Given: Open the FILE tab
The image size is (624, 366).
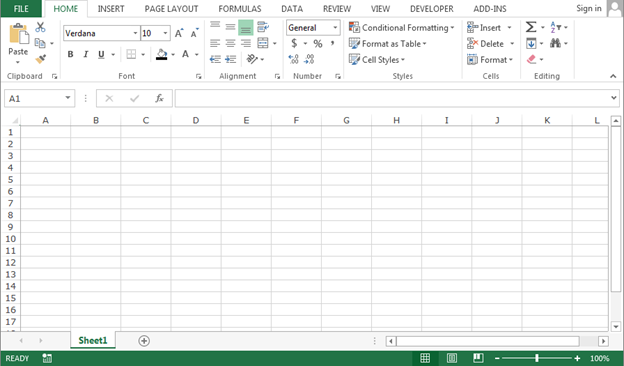Looking at the screenshot, I should [x=21, y=8].
